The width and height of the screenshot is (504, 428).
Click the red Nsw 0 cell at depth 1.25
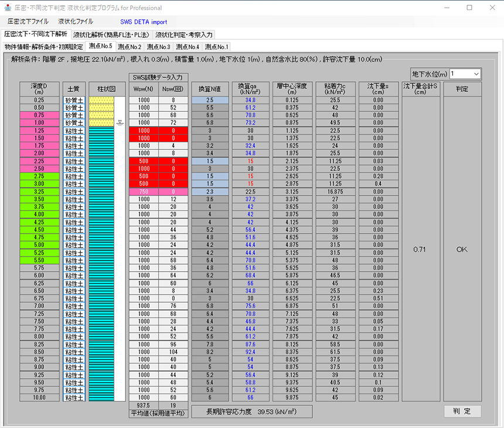point(173,131)
